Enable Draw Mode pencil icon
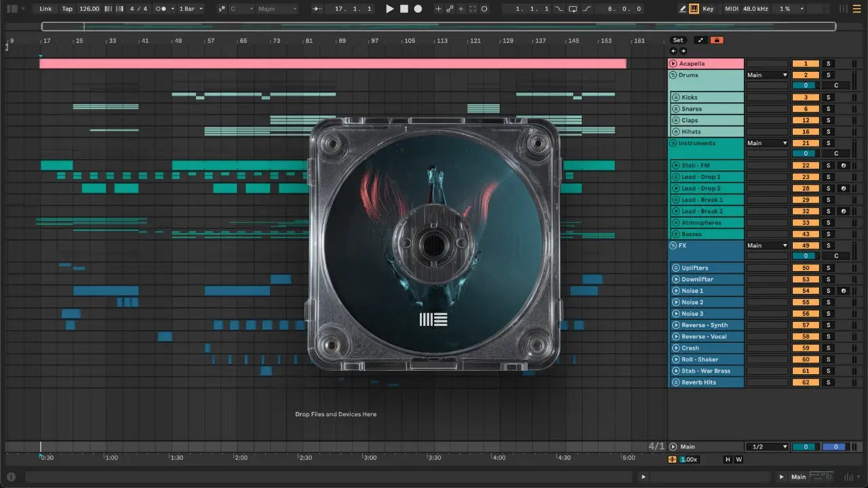 tap(683, 9)
